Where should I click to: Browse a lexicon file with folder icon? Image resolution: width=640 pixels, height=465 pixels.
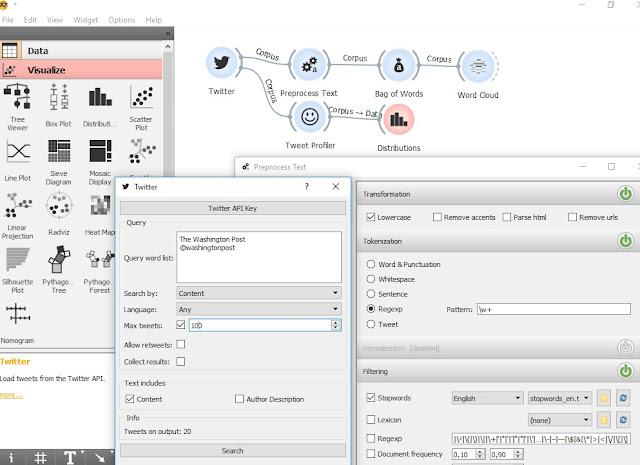click(x=604, y=420)
